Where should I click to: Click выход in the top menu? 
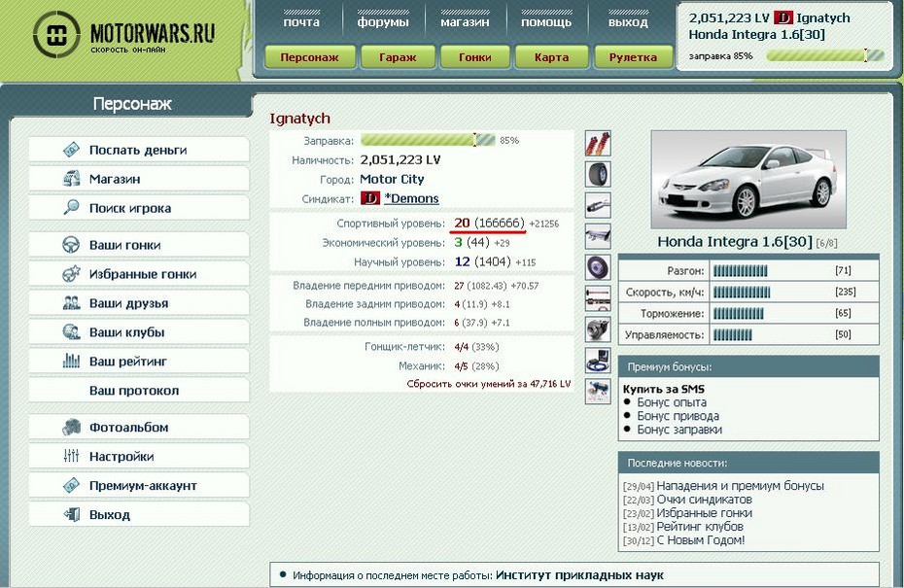tap(628, 22)
